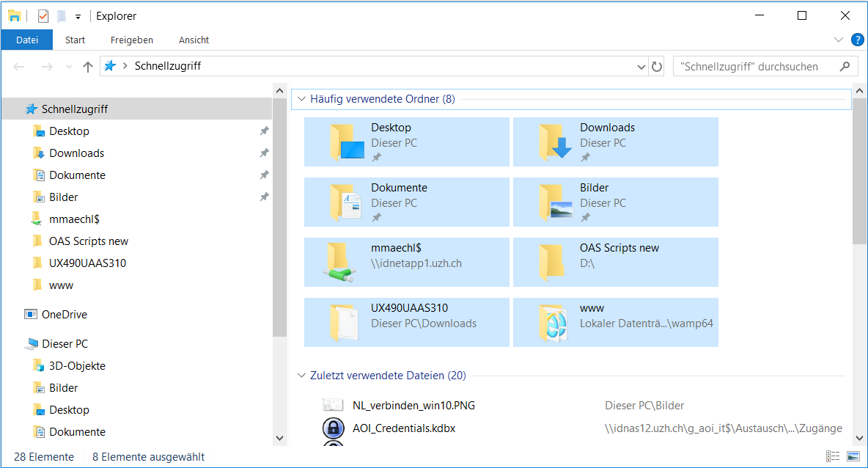
Task: Collapse the Häufig verwendete Ordner group
Action: click(301, 99)
